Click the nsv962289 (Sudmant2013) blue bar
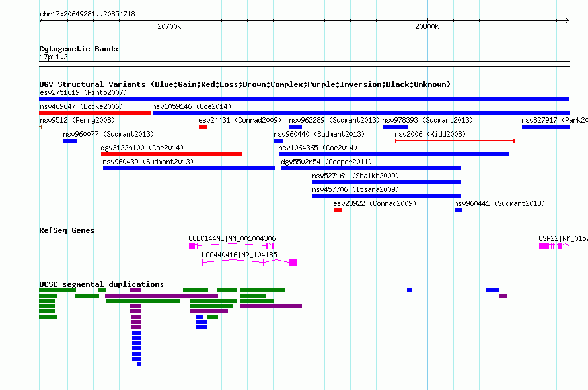Viewport: 588px width, 390px height. [x=295, y=127]
